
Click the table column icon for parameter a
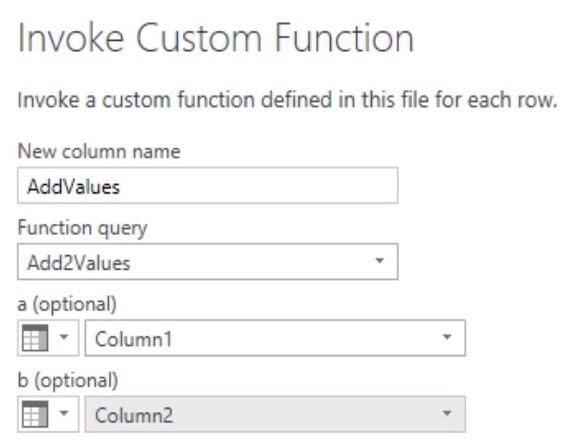point(35,338)
